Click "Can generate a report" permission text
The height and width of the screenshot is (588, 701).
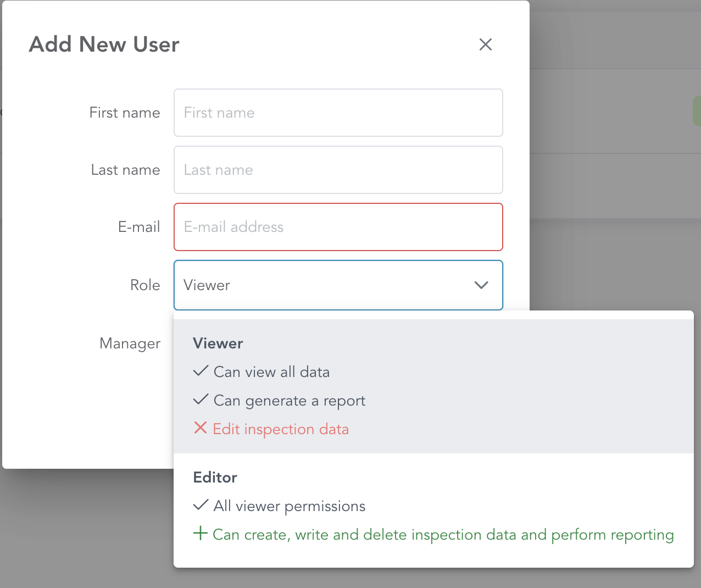pyautogui.click(x=289, y=401)
